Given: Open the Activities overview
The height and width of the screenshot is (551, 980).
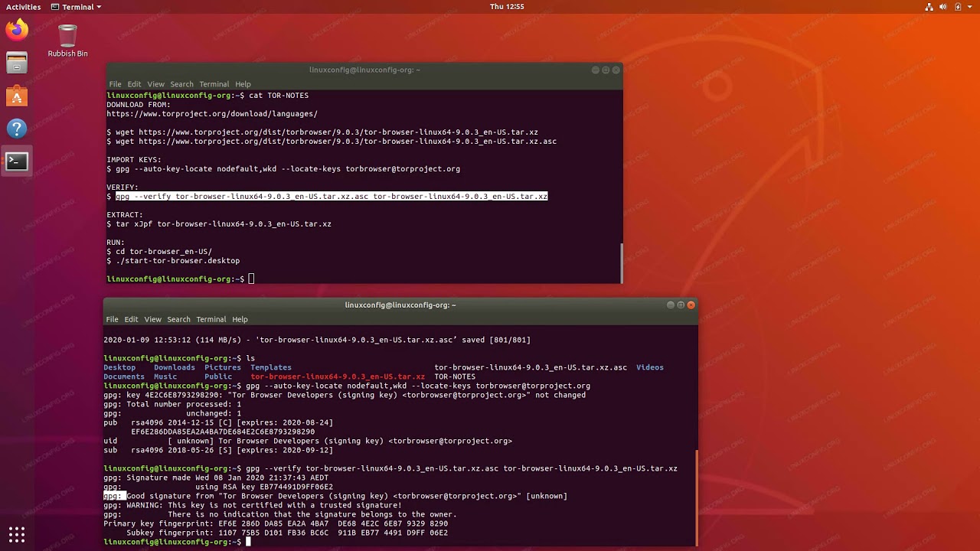Looking at the screenshot, I should pyautogui.click(x=23, y=7).
